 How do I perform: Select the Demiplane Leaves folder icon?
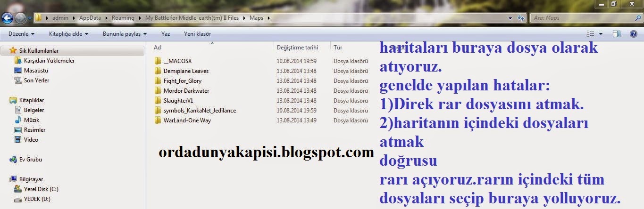pyautogui.click(x=158, y=71)
